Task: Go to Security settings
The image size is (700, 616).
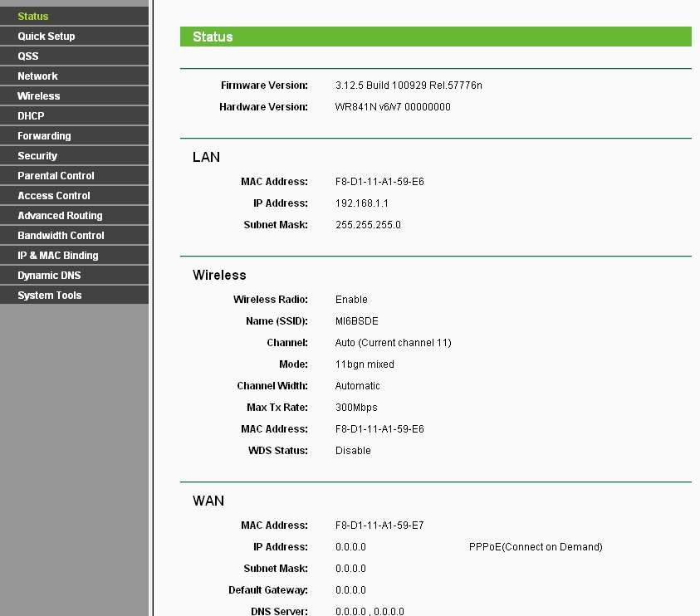Action: tap(37, 155)
